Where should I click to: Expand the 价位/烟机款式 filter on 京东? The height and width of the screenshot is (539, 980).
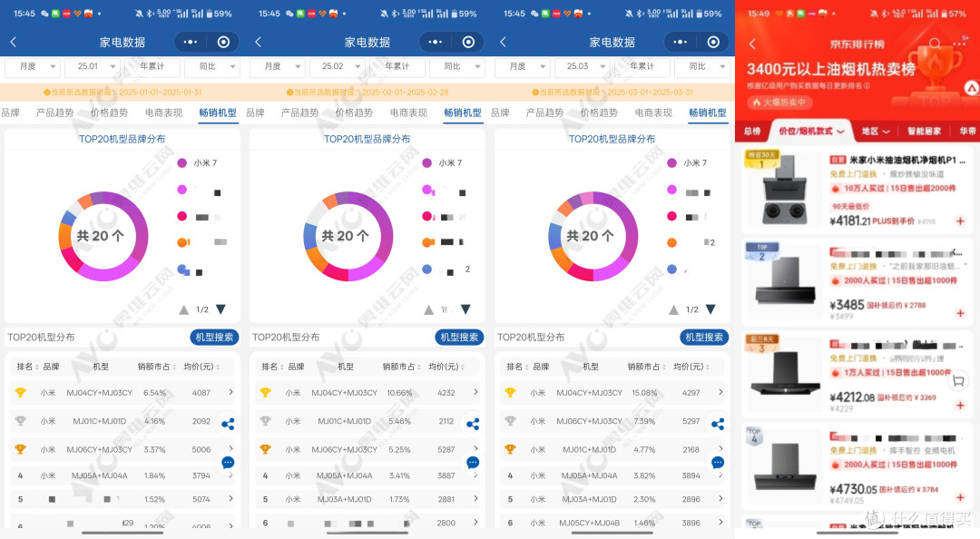811,131
